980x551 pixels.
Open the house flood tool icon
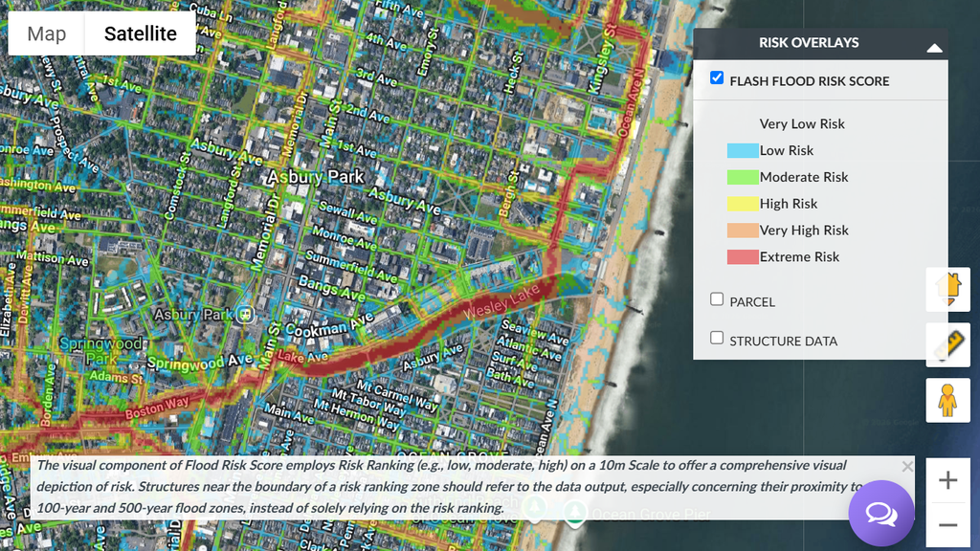pos(948,290)
